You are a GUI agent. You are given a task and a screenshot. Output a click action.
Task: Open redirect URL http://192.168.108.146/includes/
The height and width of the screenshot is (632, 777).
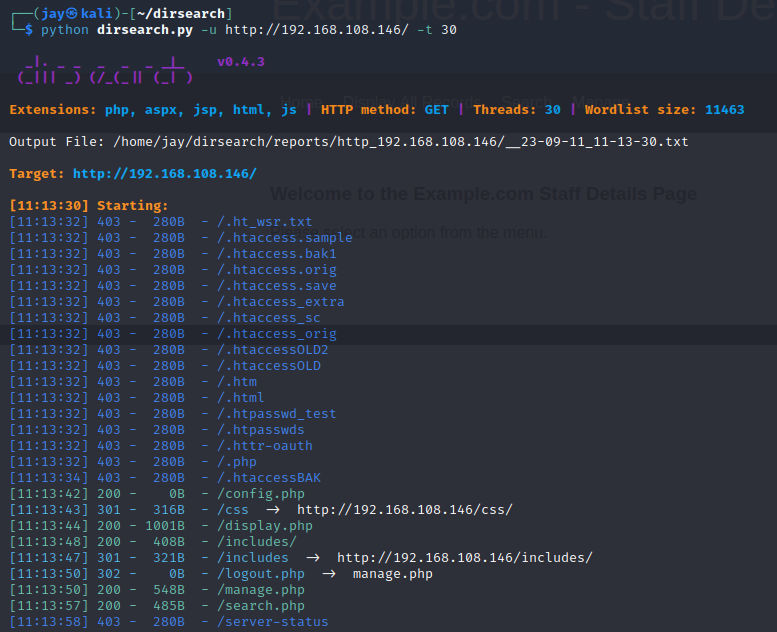tap(464, 558)
